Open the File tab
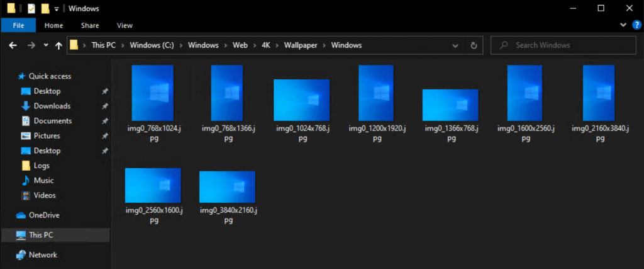This screenshot has width=644, height=269. (18, 25)
